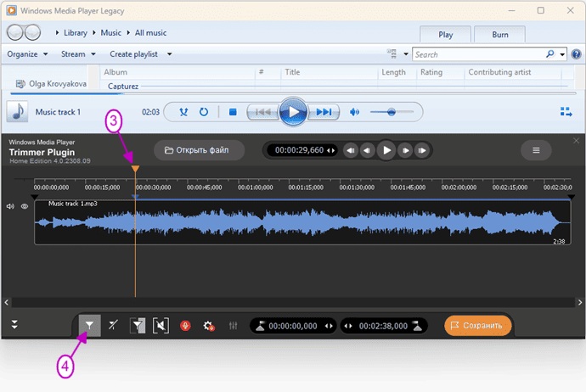The width and height of the screenshot is (586, 392).
Task: Click the view options list icon
Action: [x=392, y=53]
